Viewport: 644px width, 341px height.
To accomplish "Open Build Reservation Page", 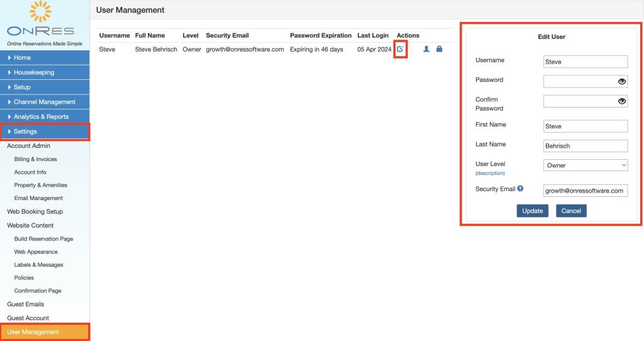I will coord(43,238).
